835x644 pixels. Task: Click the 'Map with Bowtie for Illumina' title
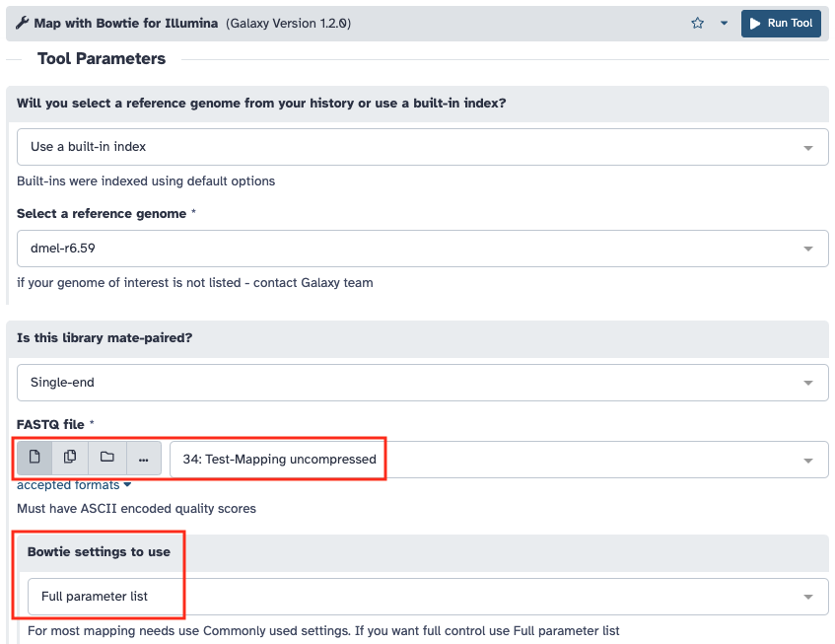(126, 23)
